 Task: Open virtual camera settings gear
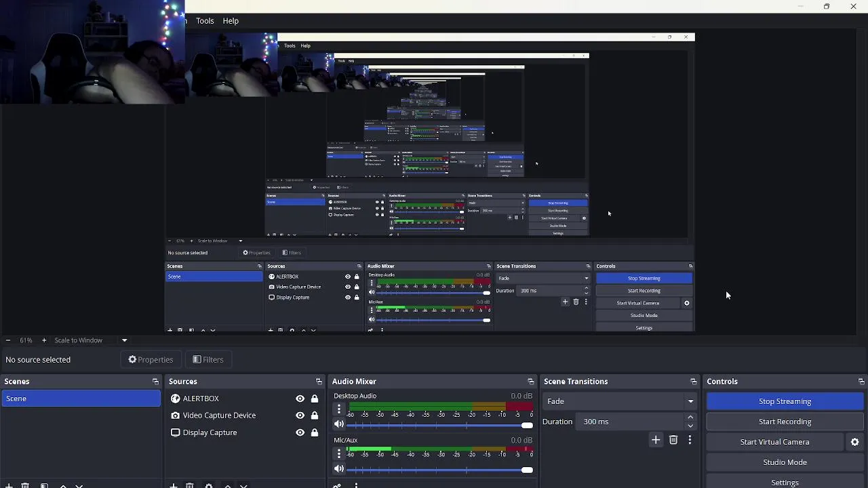point(854,442)
